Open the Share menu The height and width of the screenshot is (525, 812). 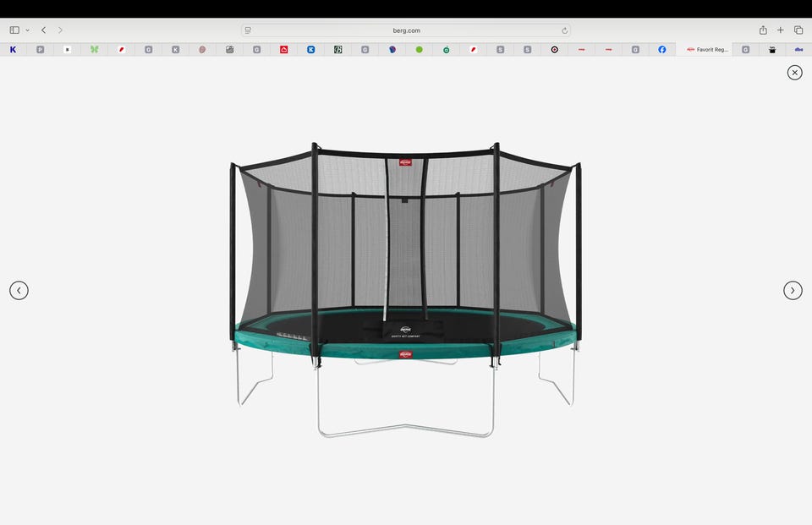[763, 30]
